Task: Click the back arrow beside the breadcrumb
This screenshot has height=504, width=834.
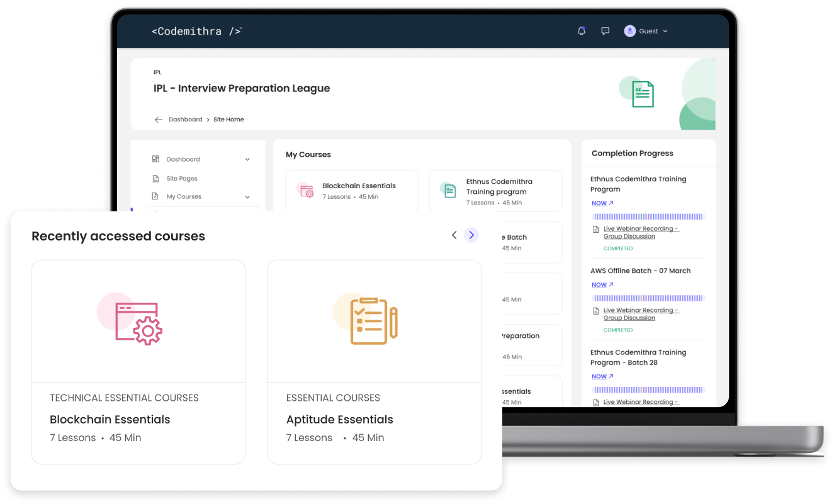Action: pyautogui.click(x=159, y=120)
